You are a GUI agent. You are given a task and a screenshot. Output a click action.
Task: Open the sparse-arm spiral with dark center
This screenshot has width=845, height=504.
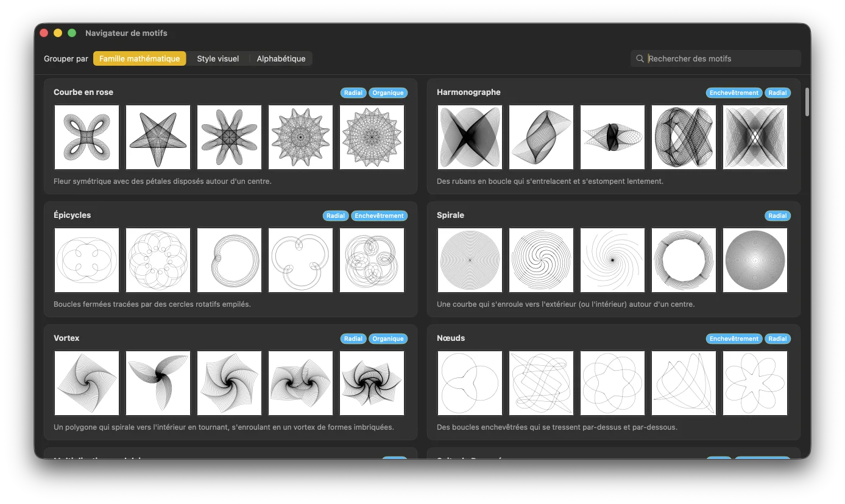[612, 261]
